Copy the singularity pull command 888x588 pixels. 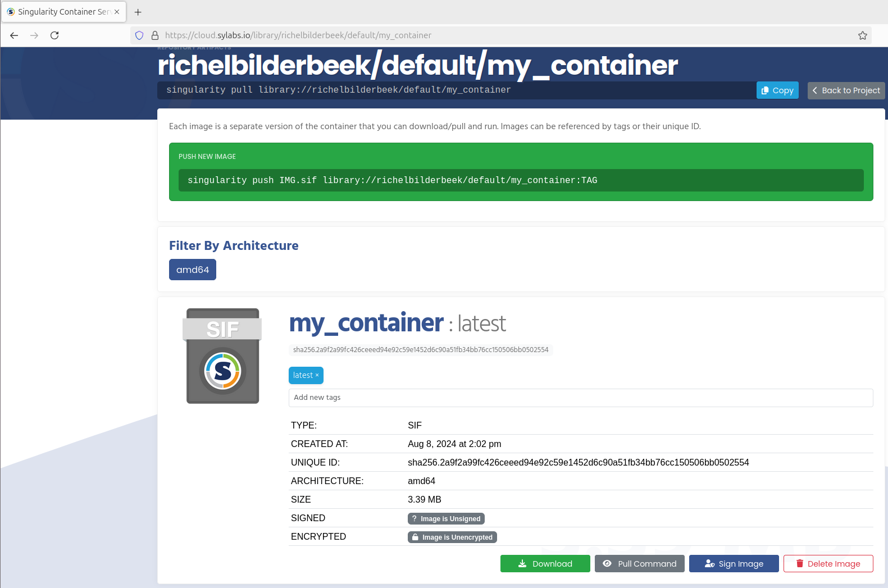pyautogui.click(x=777, y=90)
